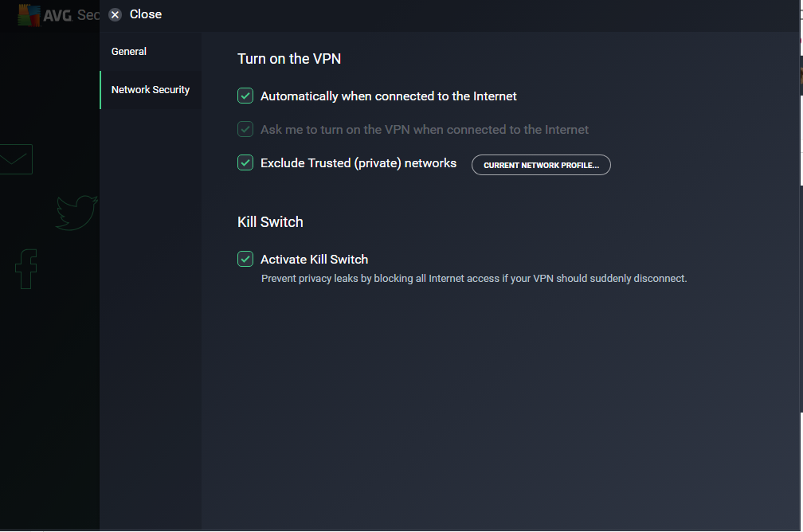
Task: Click 'Exclude Trusted (private) networks' label text
Action: pos(358,163)
